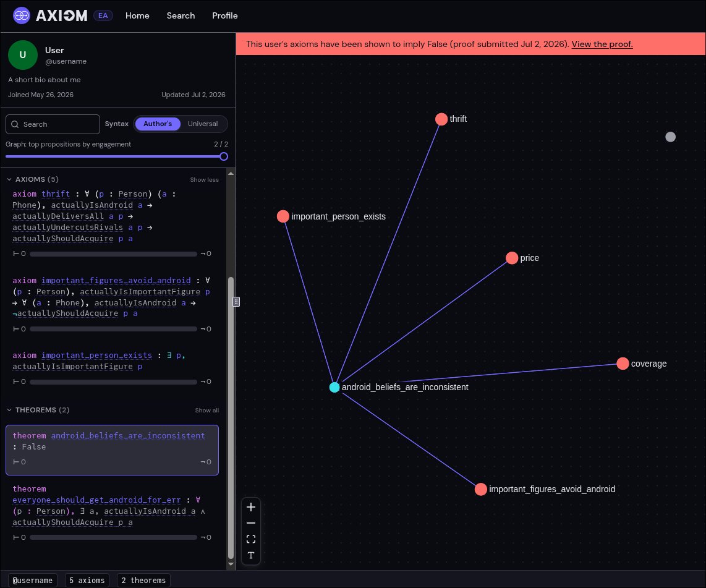The height and width of the screenshot is (588, 706).
Task: Open the View the proof link
Action: click(x=602, y=44)
